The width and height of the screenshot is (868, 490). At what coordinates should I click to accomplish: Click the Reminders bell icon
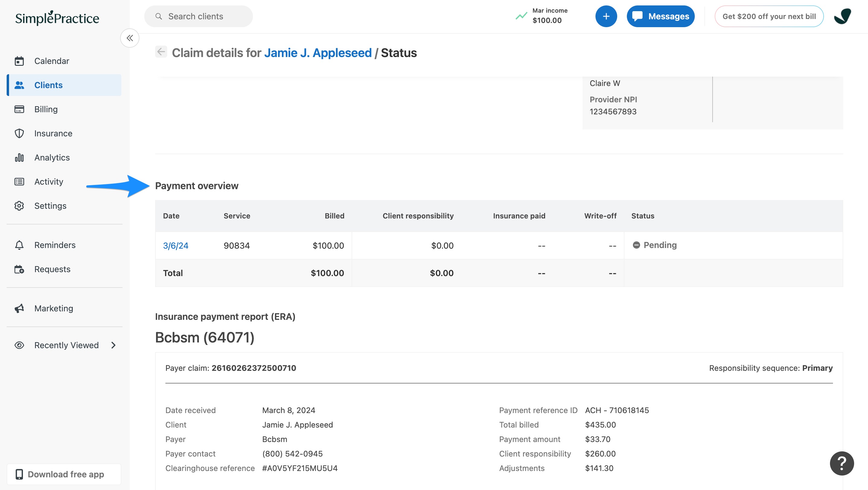[x=19, y=245]
